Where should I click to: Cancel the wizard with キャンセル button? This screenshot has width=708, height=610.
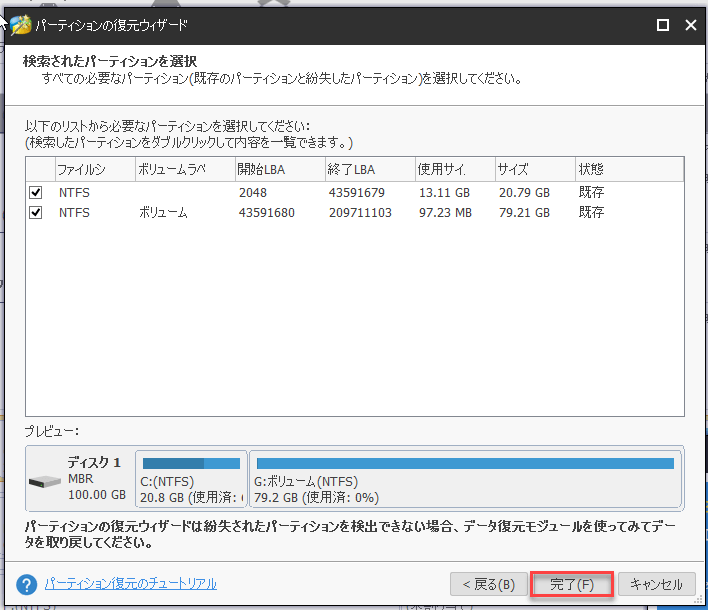click(656, 584)
